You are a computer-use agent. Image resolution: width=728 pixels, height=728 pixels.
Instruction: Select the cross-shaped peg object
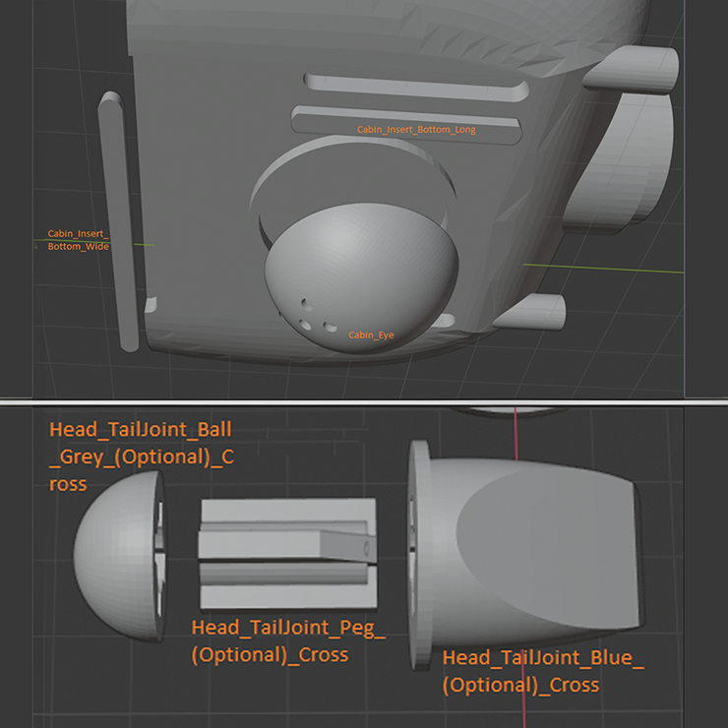point(288,554)
